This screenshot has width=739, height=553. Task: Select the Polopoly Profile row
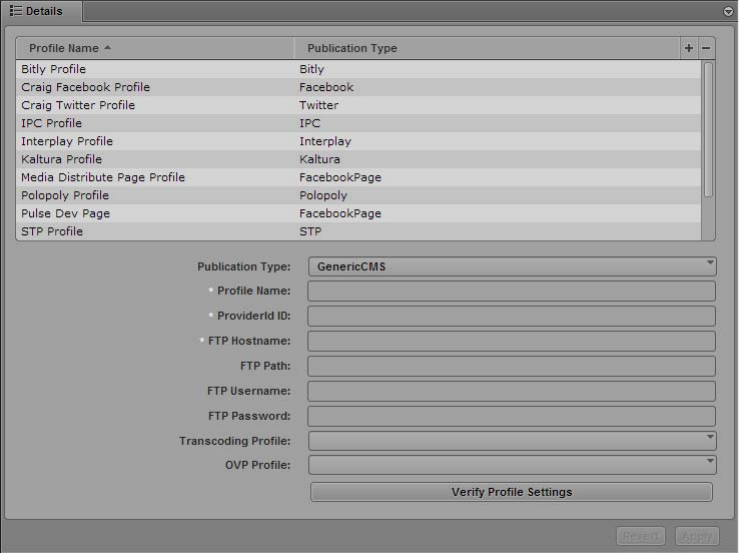[358, 195]
